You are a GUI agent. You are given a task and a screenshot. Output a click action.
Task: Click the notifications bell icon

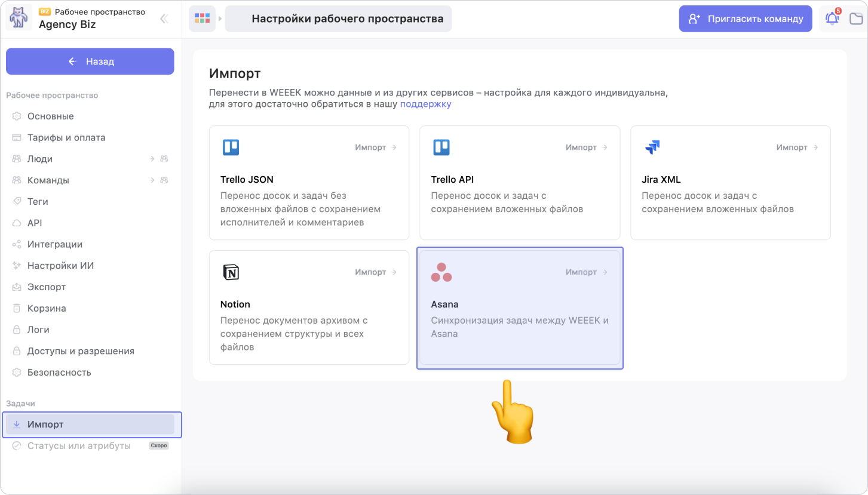(832, 19)
